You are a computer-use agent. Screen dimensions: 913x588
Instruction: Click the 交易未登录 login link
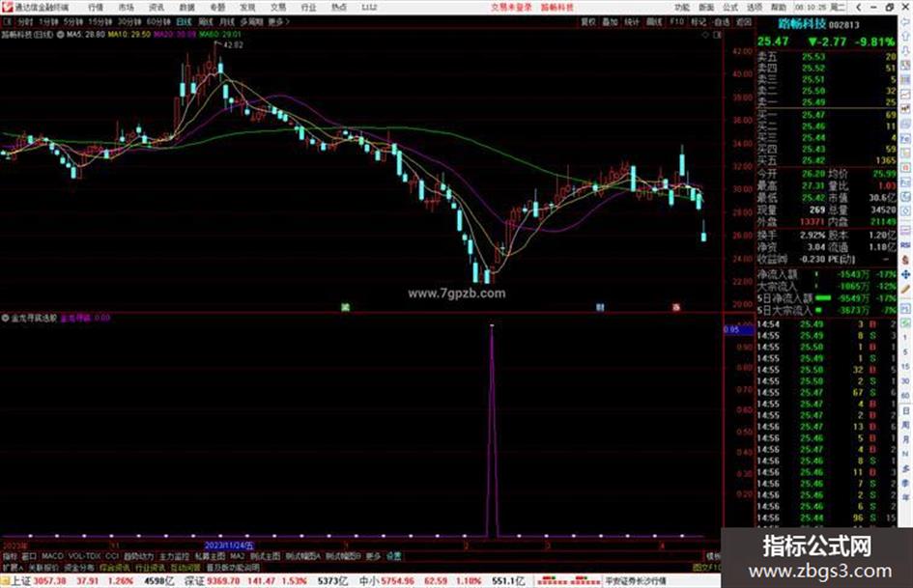[x=511, y=7]
